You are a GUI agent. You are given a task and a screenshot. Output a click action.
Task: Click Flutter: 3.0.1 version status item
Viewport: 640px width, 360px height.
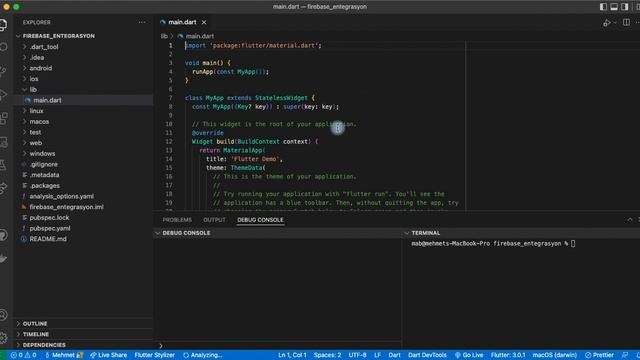coord(508,355)
